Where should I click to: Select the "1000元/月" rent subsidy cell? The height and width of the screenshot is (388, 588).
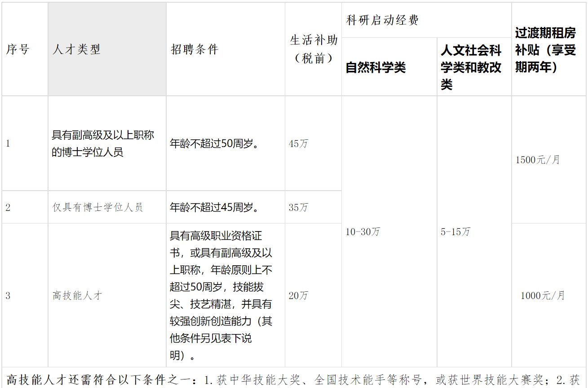click(x=543, y=295)
